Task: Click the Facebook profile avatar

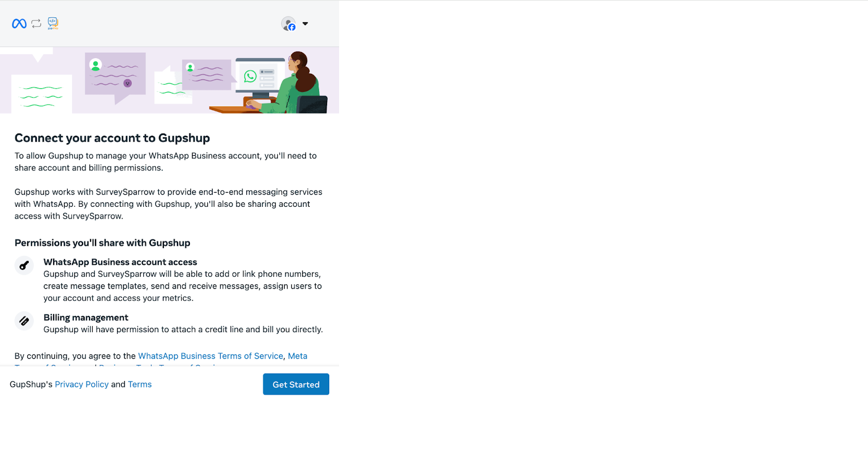Action: [x=289, y=24]
